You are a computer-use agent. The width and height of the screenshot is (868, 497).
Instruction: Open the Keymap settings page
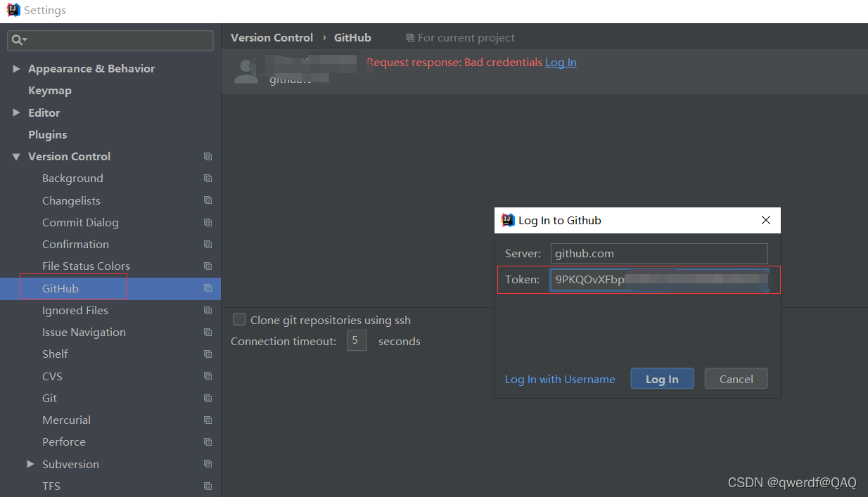[50, 91]
